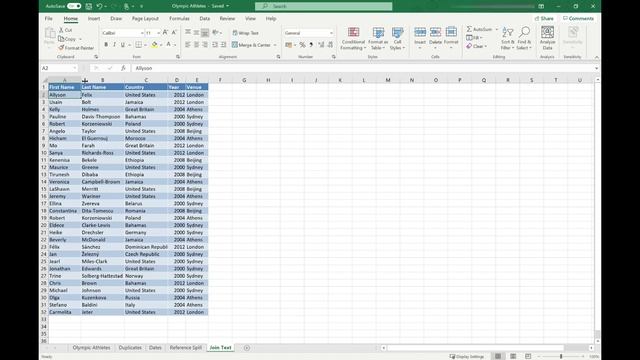This screenshot has width=640, height=360.
Task: Click the Decrease Indent icon
Action: pyautogui.click(x=215, y=44)
